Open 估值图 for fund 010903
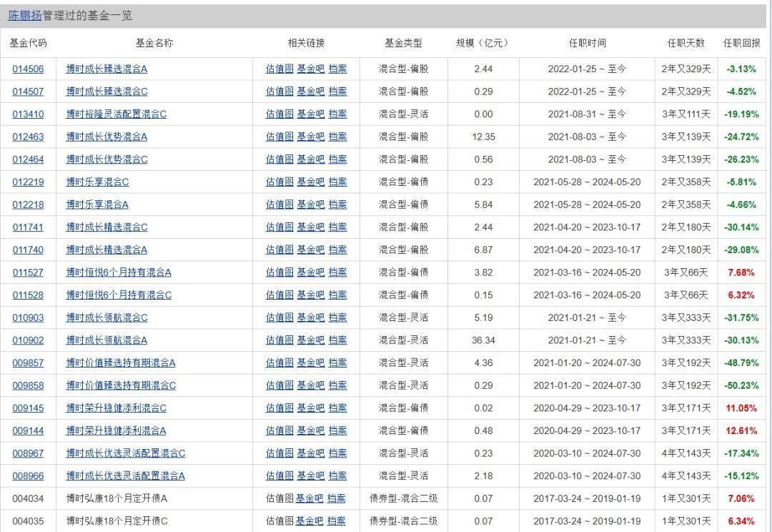Viewport: 772px width, 532px height. tap(279, 317)
